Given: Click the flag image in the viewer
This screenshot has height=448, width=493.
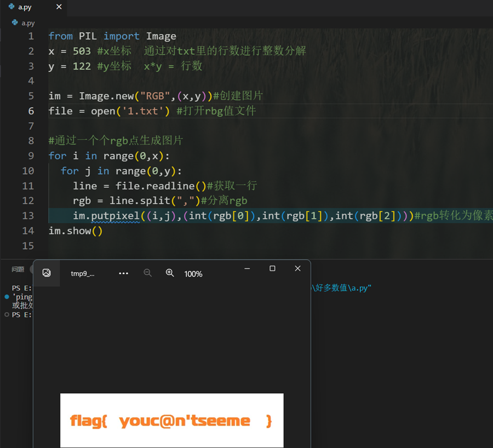Looking at the screenshot, I should pos(171,421).
